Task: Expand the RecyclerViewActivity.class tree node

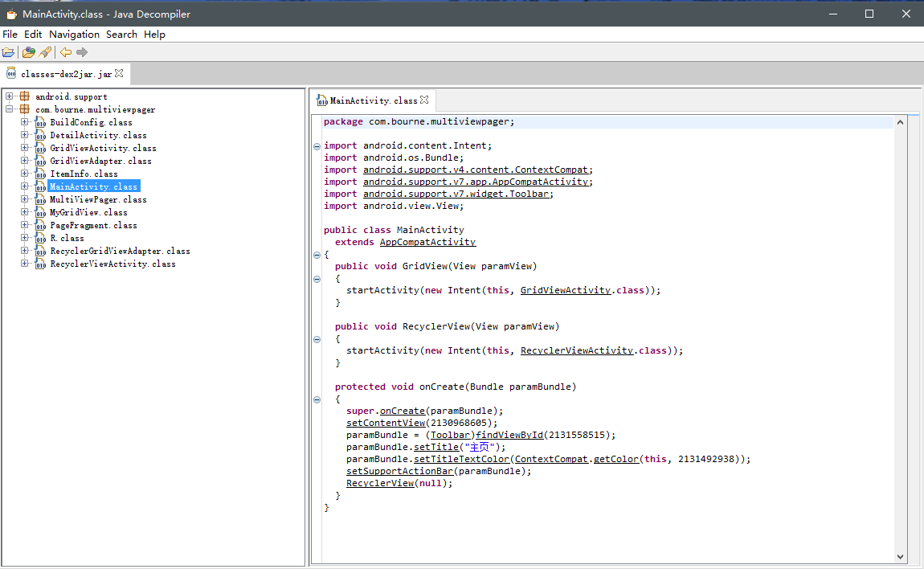Action: [24, 263]
